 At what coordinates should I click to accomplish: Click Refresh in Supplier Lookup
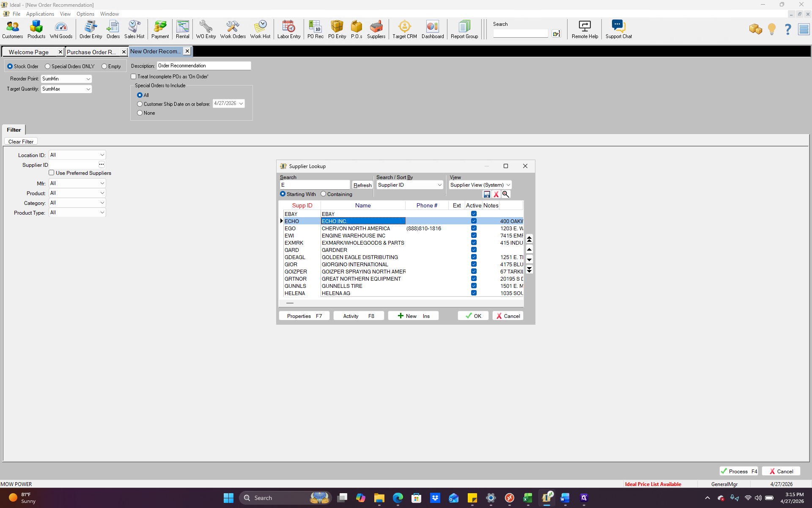362,185
